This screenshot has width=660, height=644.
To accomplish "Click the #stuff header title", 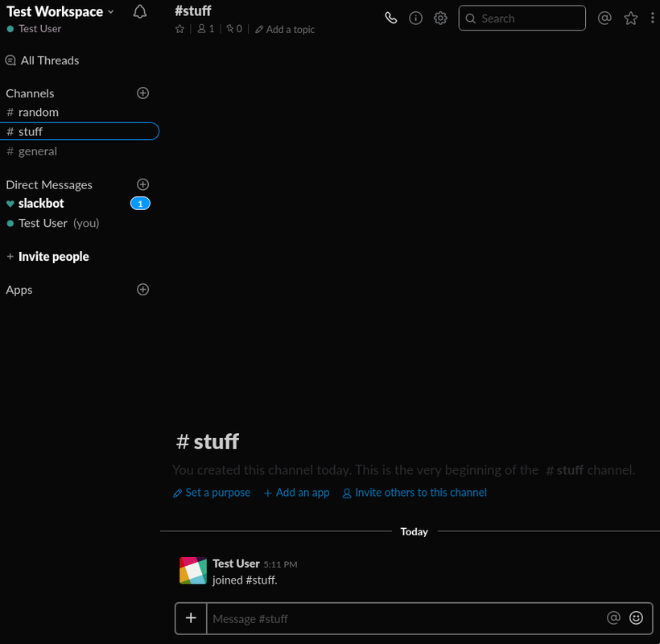I will (193, 11).
